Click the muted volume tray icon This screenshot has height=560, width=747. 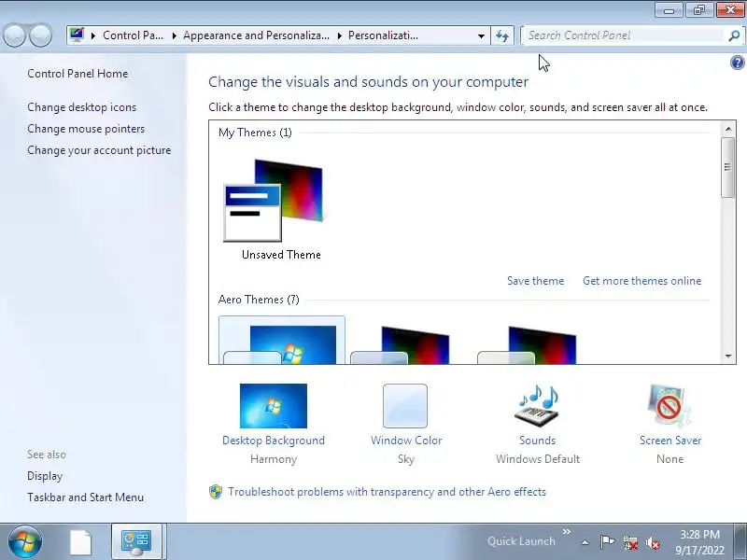coord(652,542)
